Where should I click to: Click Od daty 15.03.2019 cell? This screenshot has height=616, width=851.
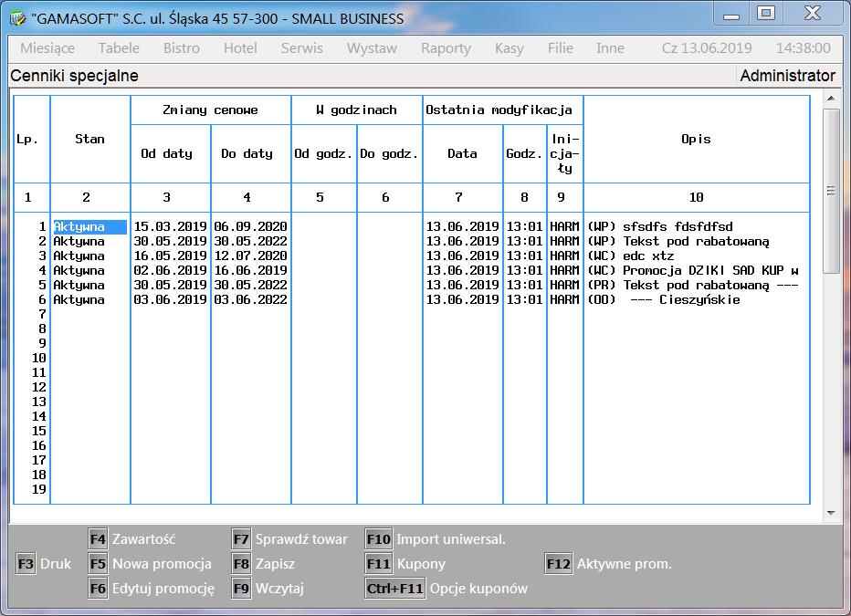[171, 226]
